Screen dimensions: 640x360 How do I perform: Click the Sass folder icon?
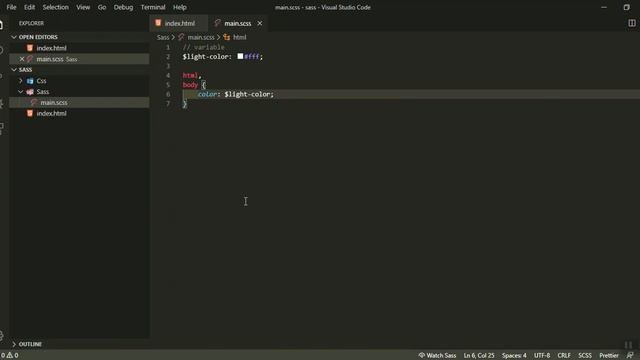coord(30,92)
